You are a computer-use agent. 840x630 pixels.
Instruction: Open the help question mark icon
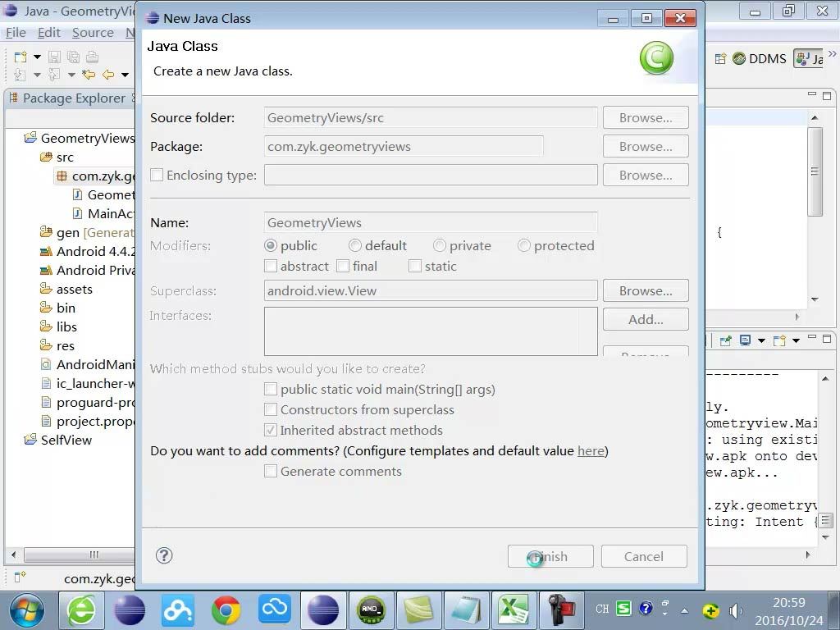(x=164, y=555)
